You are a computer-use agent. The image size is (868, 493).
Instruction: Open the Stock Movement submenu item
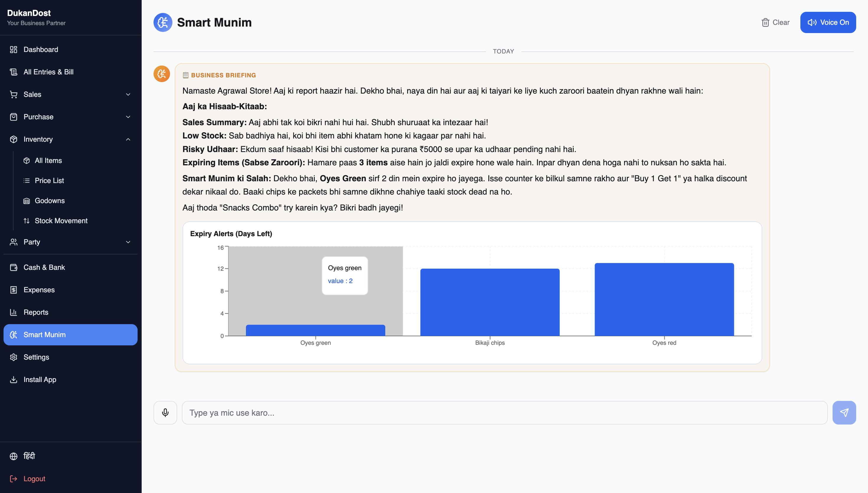pos(61,221)
